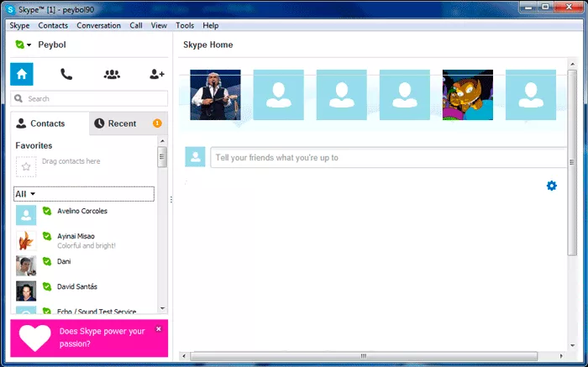The image size is (588, 367).
Task: Open the Tools menu
Action: point(185,25)
